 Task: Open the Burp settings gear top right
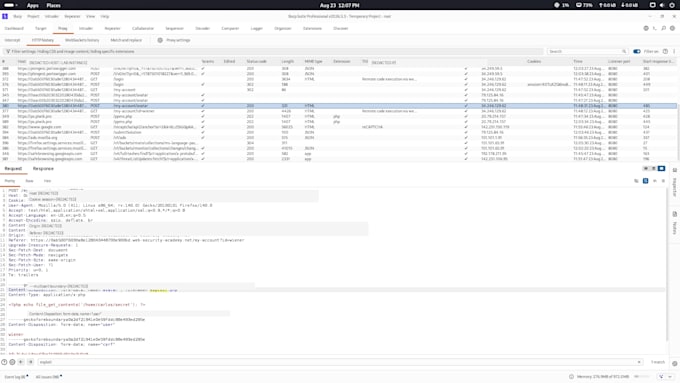[672, 28]
